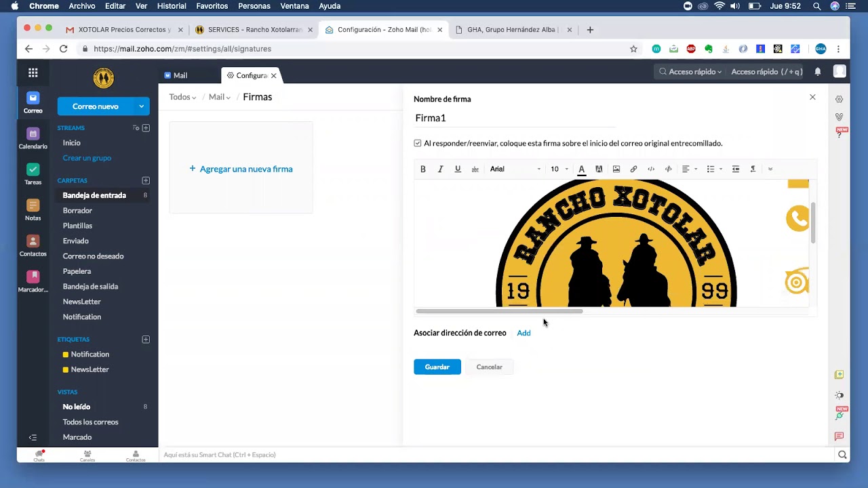
Task: Open the font color picker
Action: click(581, 169)
